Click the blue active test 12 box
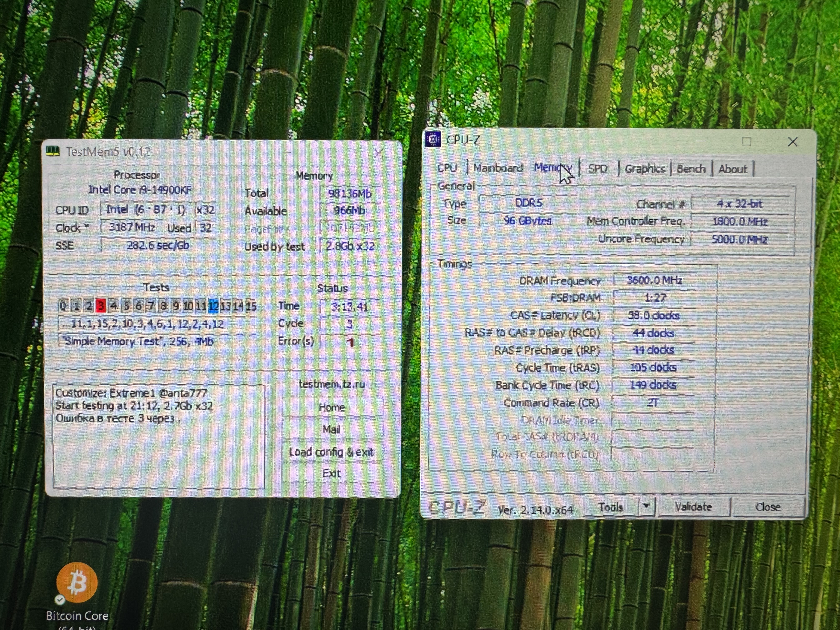 [213, 306]
